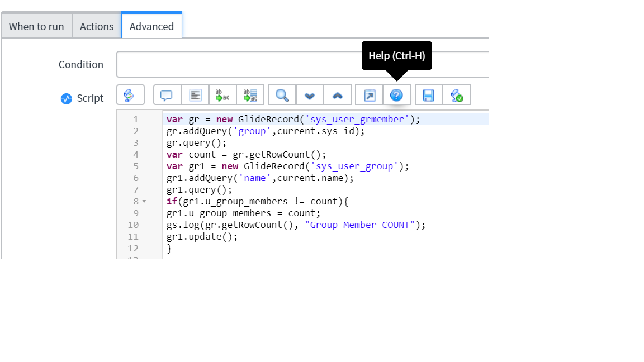Click line number 1 in gutter
Screen dimensions: 644x362
[136, 120]
